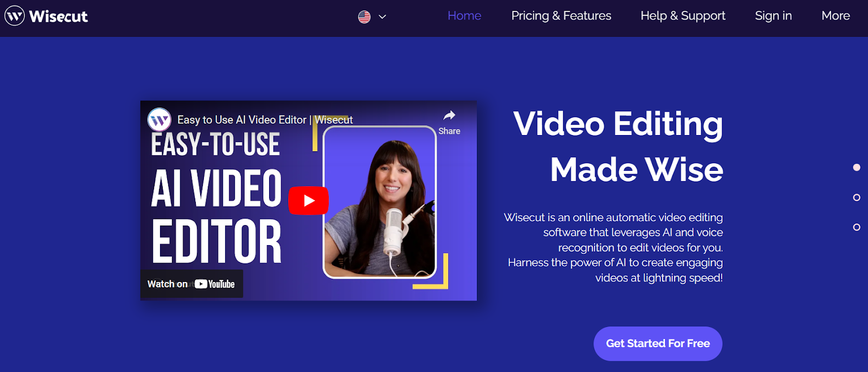Click the Get Started For Free button
This screenshot has height=372, width=868.
click(658, 343)
